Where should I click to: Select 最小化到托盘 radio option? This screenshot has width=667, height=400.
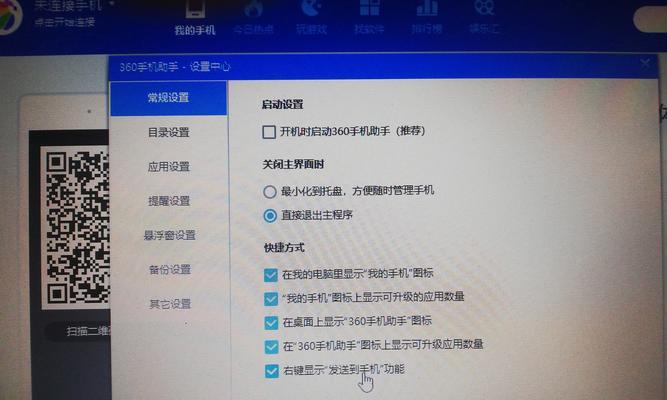click(270, 192)
